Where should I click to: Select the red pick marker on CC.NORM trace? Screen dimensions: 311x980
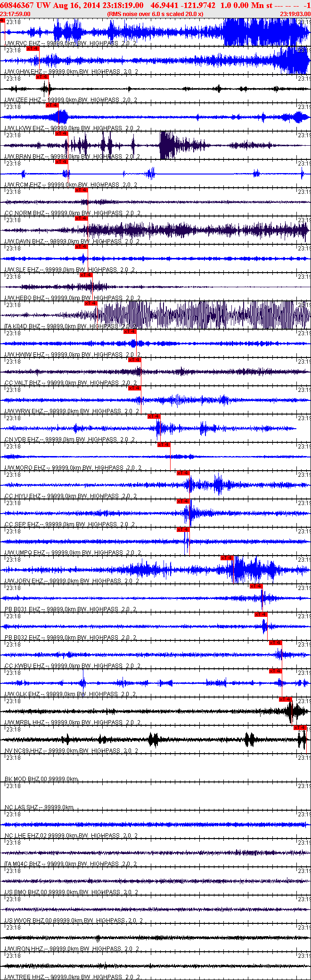point(82,190)
